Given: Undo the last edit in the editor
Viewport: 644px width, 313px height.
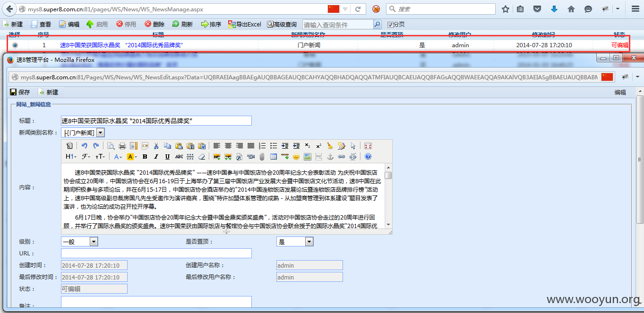Looking at the screenshot, I should (x=85, y=145).
